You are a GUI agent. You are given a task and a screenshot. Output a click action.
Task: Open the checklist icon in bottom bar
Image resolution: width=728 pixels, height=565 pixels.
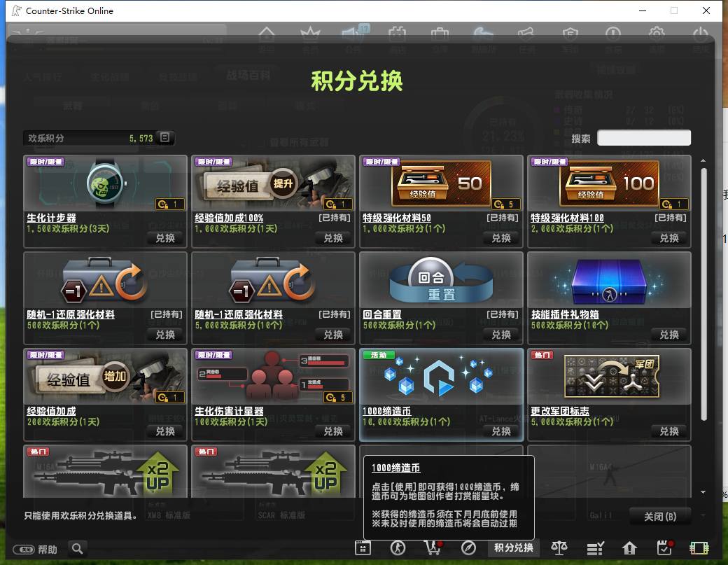[x=595, y=548]
